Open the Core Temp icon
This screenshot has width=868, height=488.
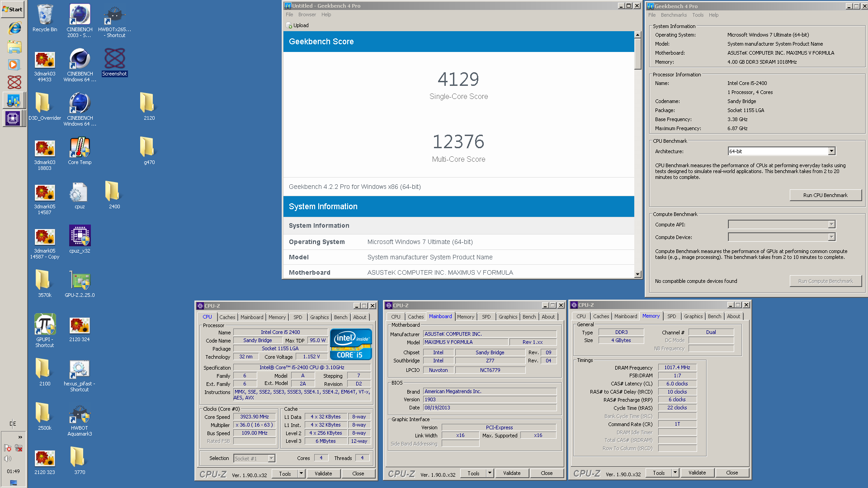pos(80,151)
